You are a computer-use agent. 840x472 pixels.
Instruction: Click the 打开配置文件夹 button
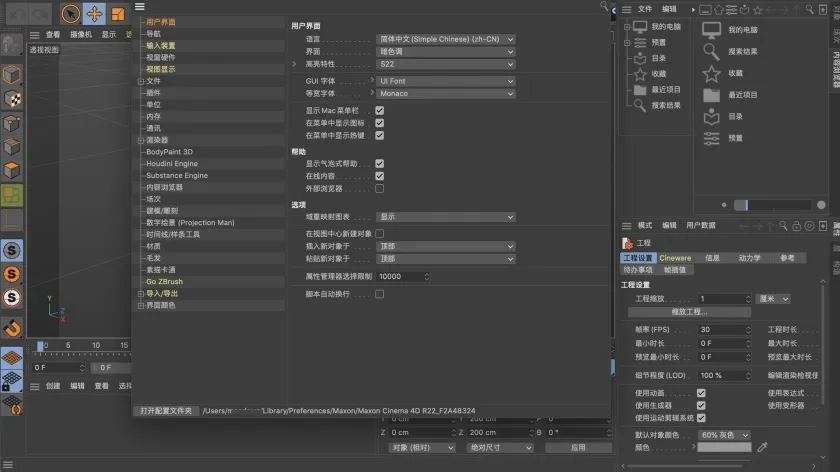pyautogui.click(x=165, y=411)
